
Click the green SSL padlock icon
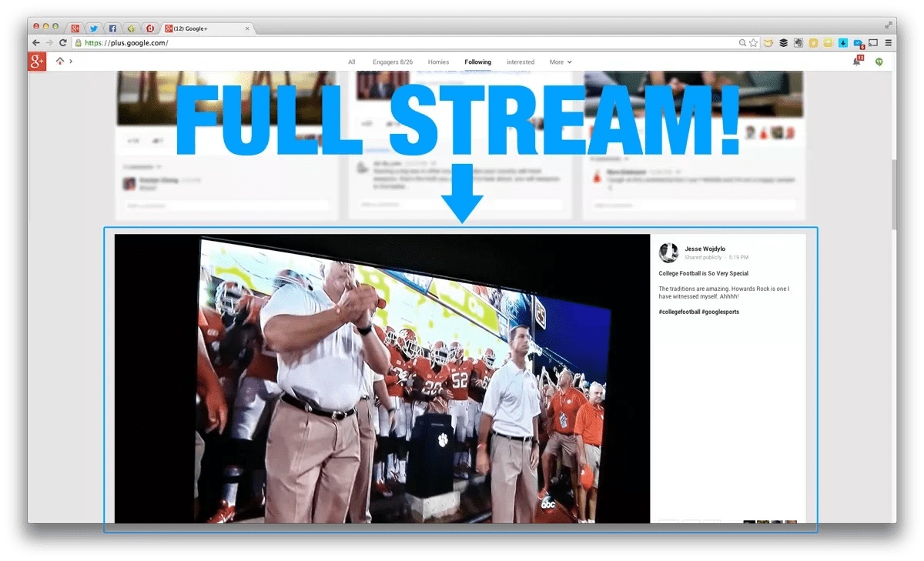79,43
